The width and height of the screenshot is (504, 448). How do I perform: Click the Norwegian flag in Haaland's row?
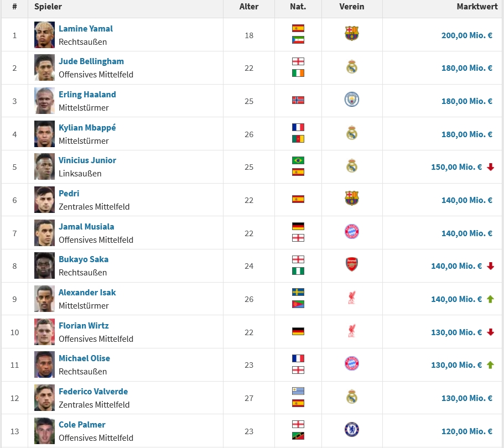click(298, 100)
